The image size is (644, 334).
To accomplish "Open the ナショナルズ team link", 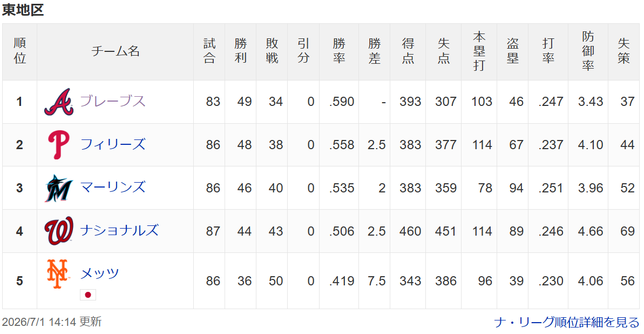I will point(119,230).
